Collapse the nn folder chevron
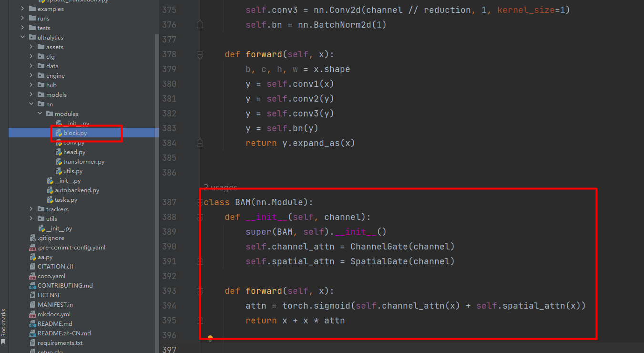This screenshot has width=644, height=353. [x=31, y=104]
